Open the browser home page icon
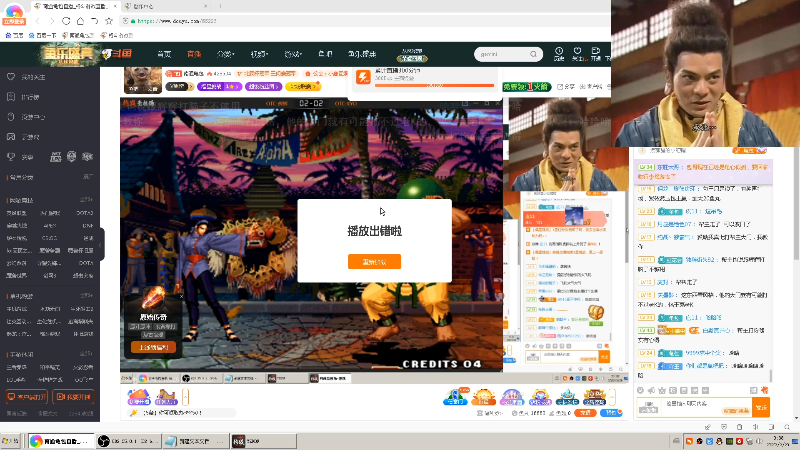This screenshot has width=800, height=450. point(80,21)
